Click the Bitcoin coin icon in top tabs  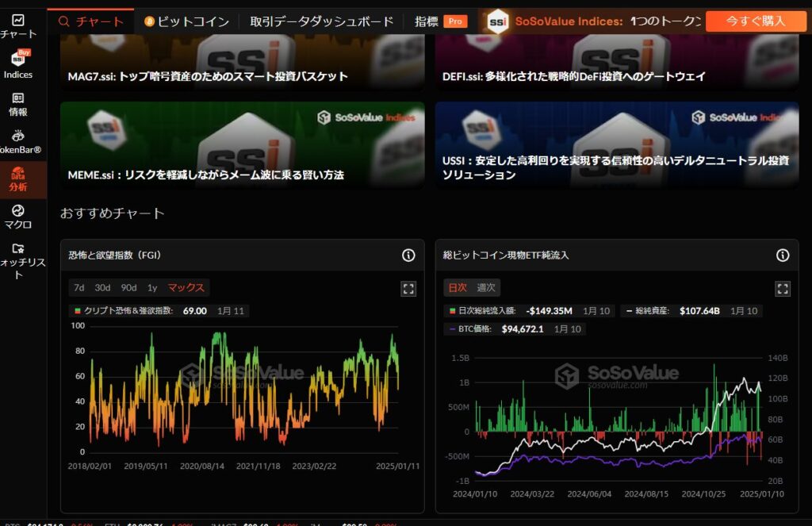(x=149, y=21)
